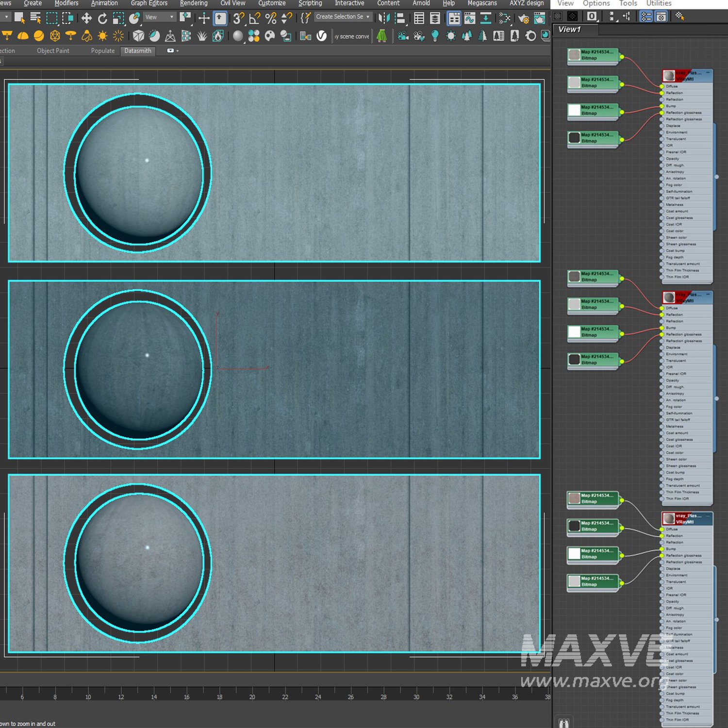Click the V-Ray logo icon in the toolbar
The width and height of the screenshot is (728, 728).
[321, 36]
